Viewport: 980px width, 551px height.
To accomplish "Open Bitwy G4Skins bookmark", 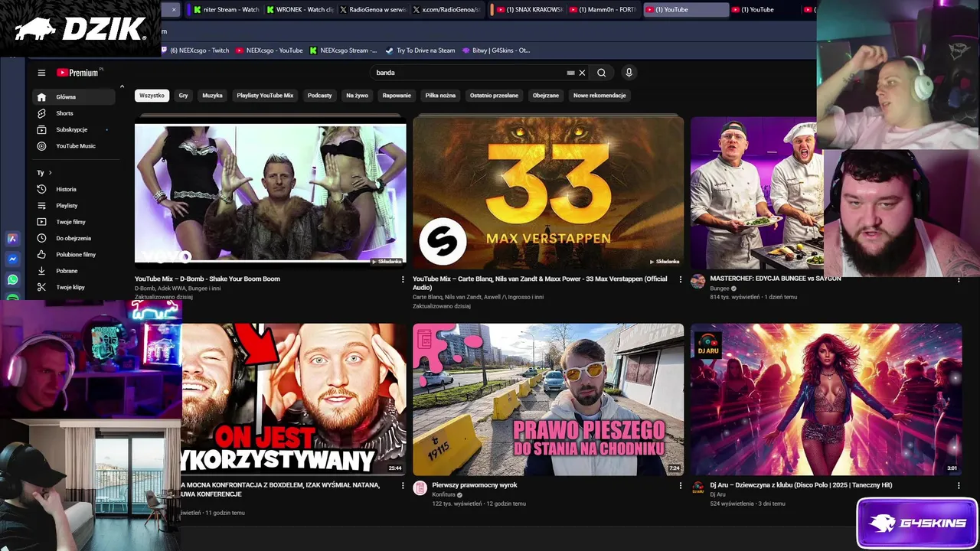I will click(x=496, y=51).
